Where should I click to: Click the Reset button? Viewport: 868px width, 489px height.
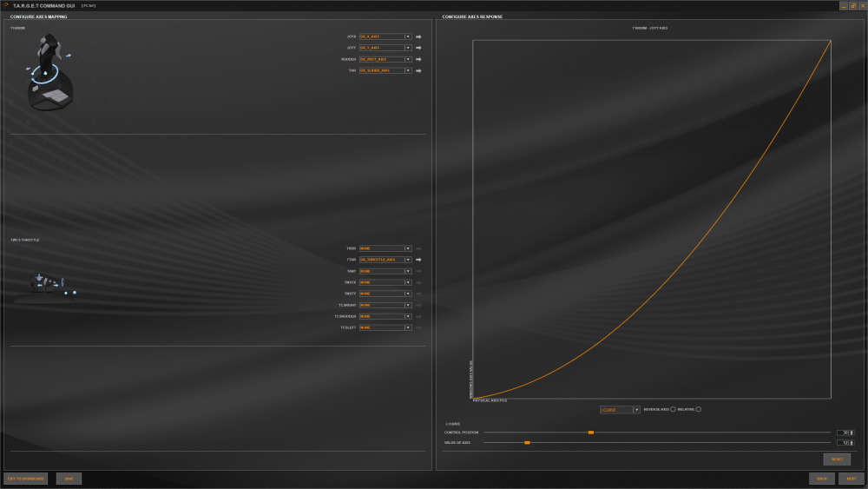(x=837, y=459)
